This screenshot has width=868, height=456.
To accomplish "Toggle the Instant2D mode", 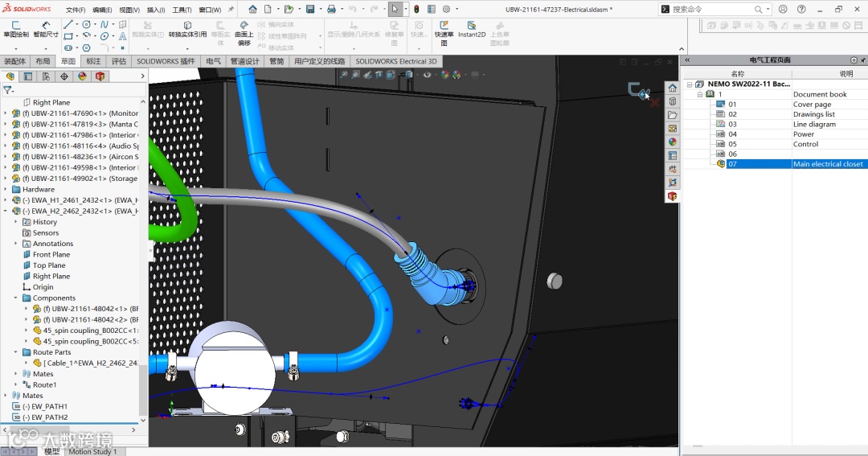I will pyautogui.click(x=472, y=29).
